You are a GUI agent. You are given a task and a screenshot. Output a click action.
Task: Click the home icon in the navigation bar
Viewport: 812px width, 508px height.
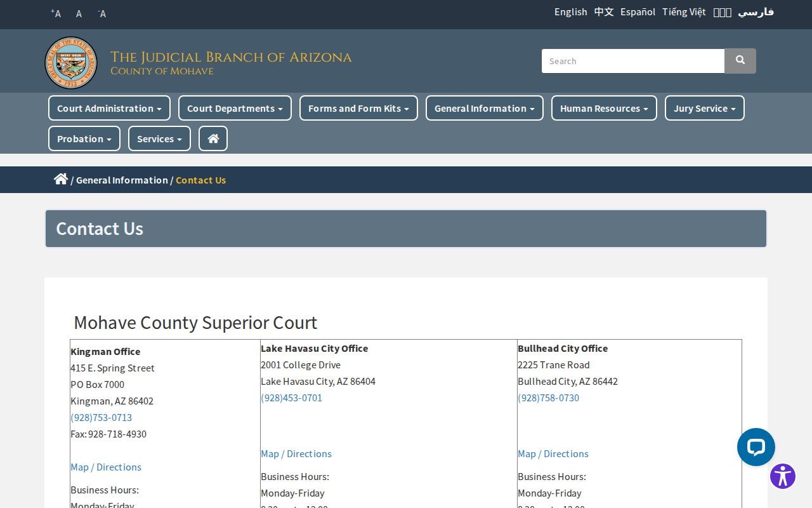point(213,138)
